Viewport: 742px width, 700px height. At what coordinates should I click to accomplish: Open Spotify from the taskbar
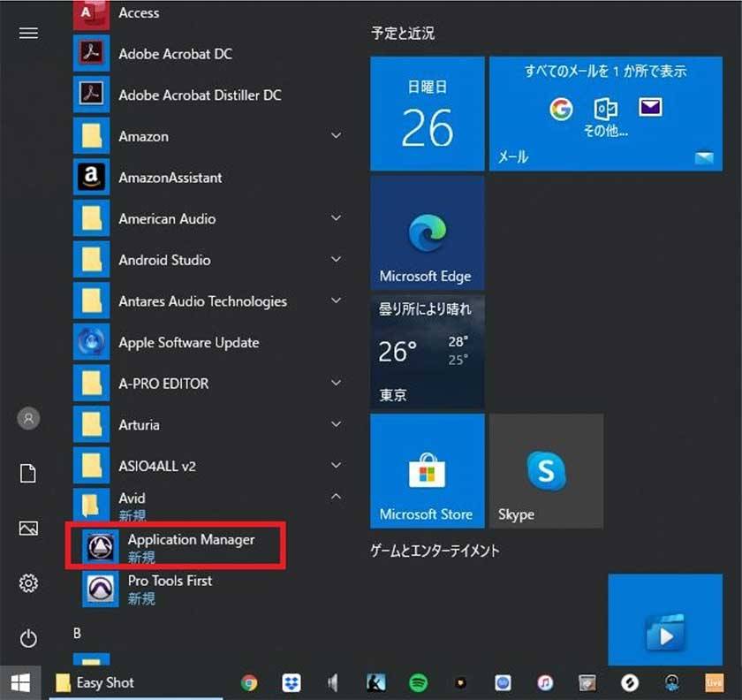(x=419, y=683)
